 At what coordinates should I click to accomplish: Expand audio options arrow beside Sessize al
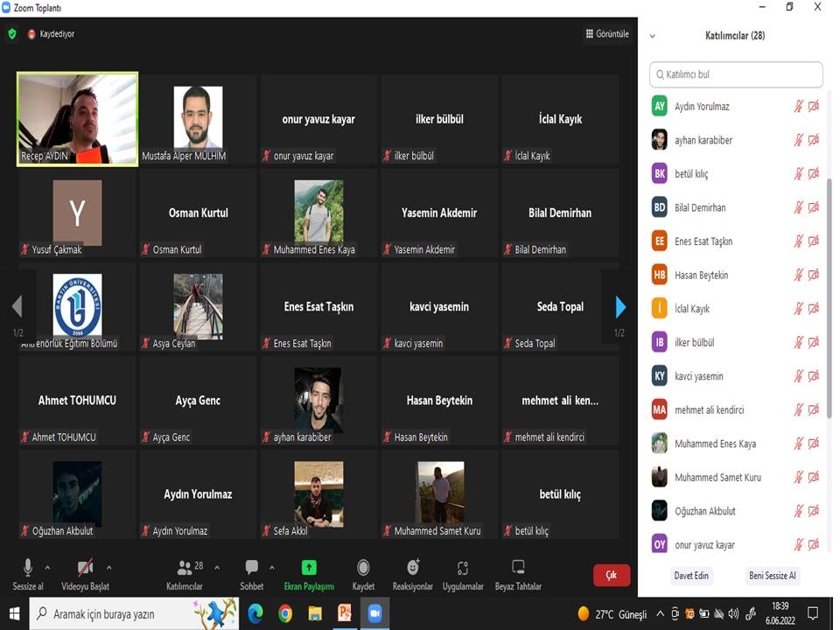tap(47, 567)
